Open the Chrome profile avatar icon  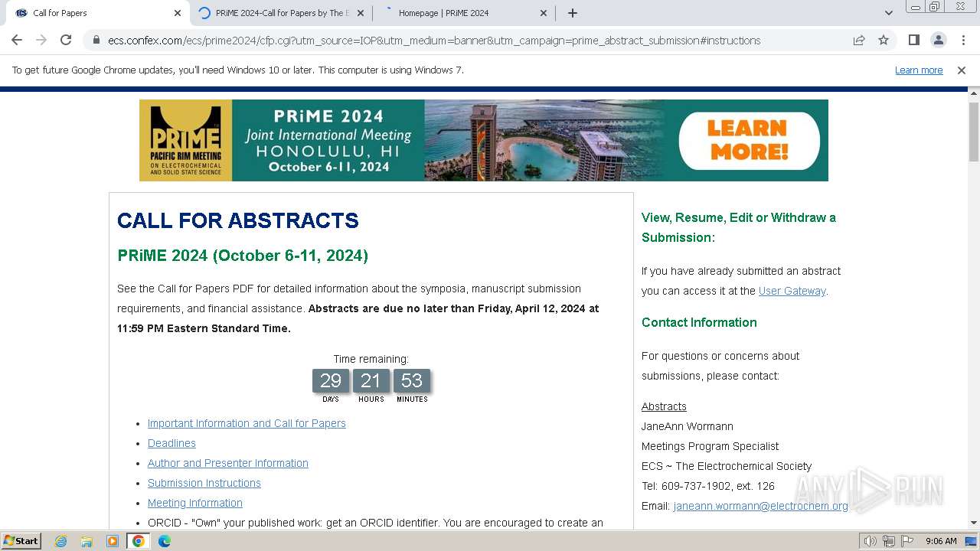pos(938,40)
